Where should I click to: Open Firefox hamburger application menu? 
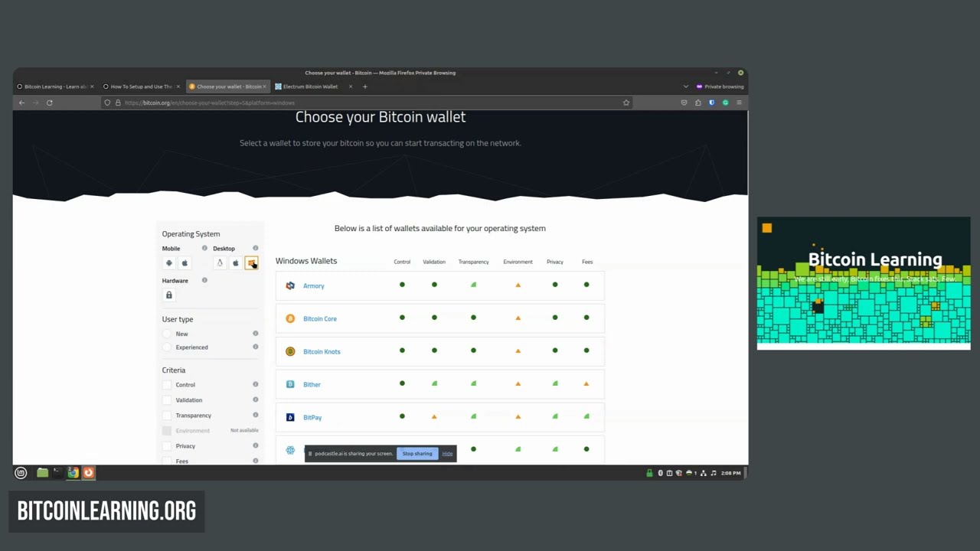[739, 103]
